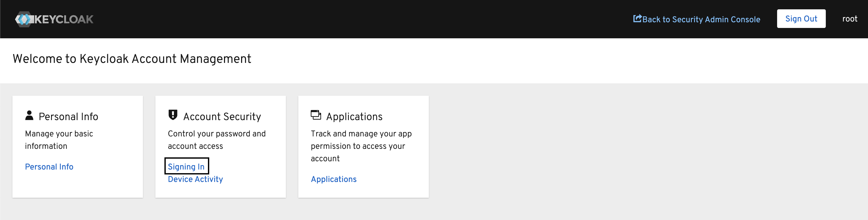Click the share arrow icon before Back to Security
Viewport: 868px width, 220px height.
(637, 19)
